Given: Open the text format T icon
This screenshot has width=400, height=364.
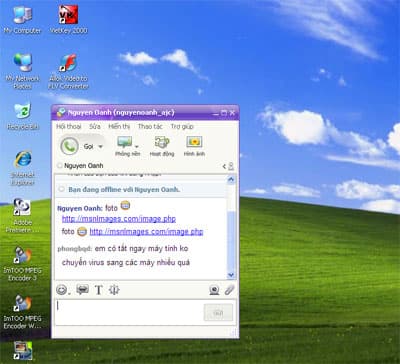Looking at the screenshot, I should (99, 290).
